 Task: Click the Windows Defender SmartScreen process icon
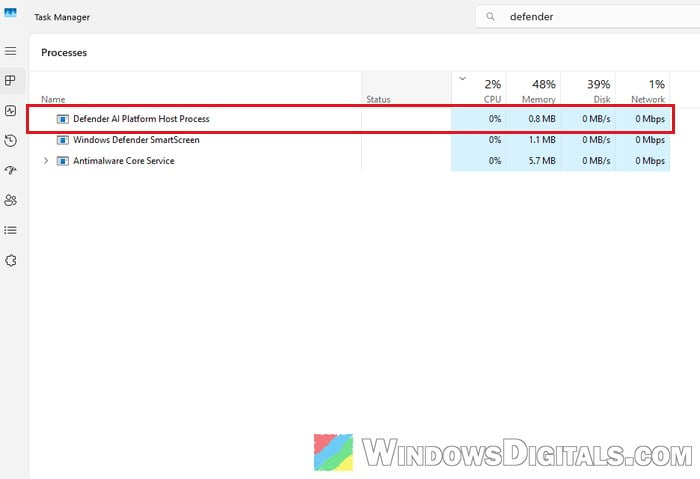[x=62, y=140]
